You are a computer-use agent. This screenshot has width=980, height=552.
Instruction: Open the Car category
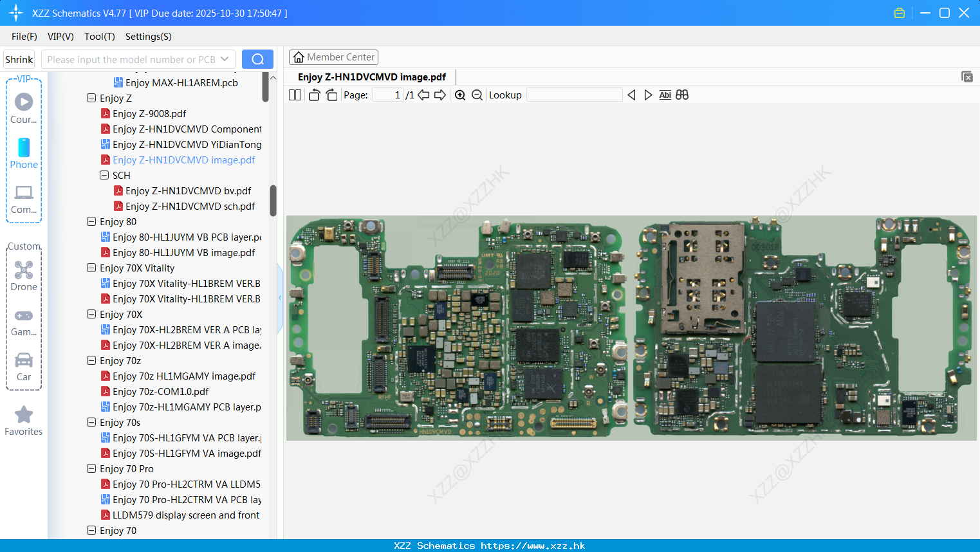coord(24,367)
